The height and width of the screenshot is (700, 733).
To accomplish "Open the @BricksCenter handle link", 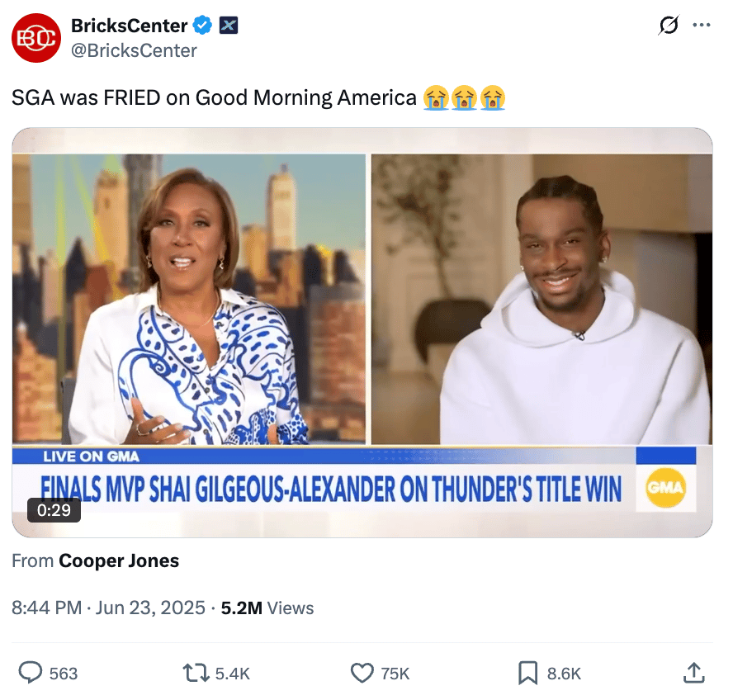I will (x=134, y=50).
